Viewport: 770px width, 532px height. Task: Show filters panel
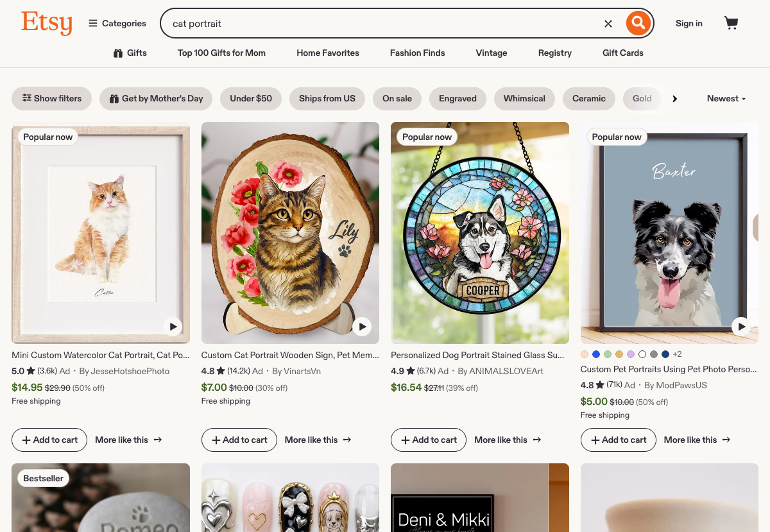[x=52, y=99]
